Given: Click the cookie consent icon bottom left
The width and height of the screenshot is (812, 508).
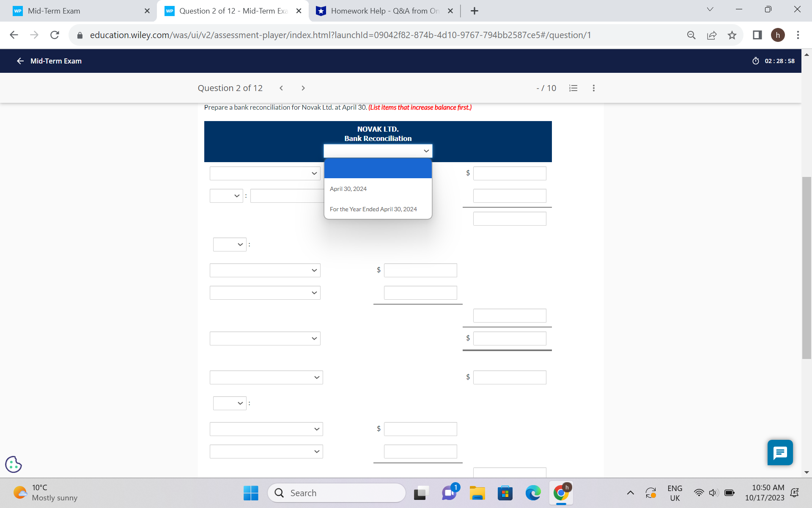Looking at the screenshot, I should pos(13,464).
